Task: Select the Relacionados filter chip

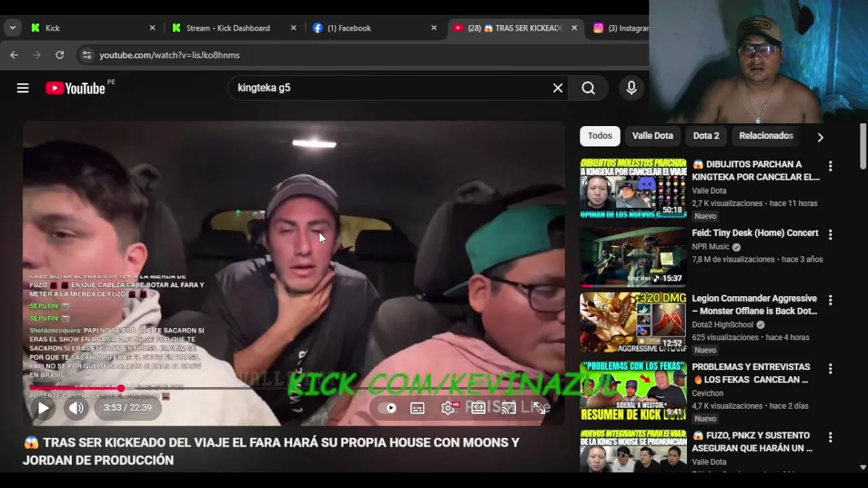Action: click(766, 136)
